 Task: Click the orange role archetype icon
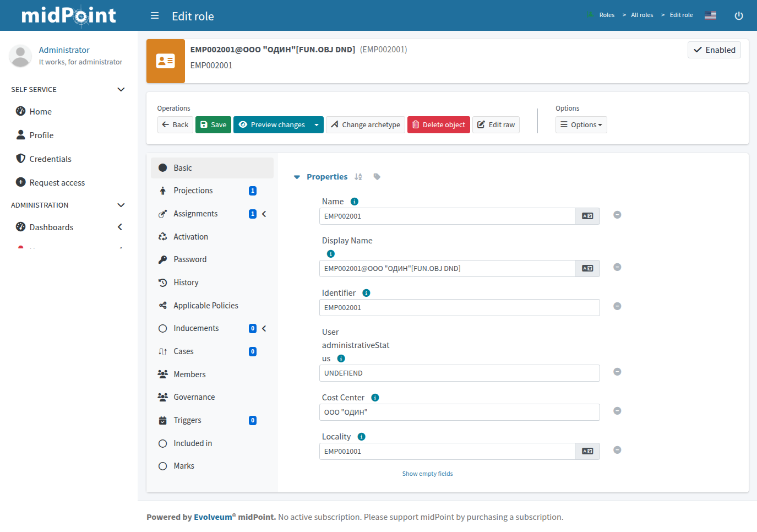[166, 61]
